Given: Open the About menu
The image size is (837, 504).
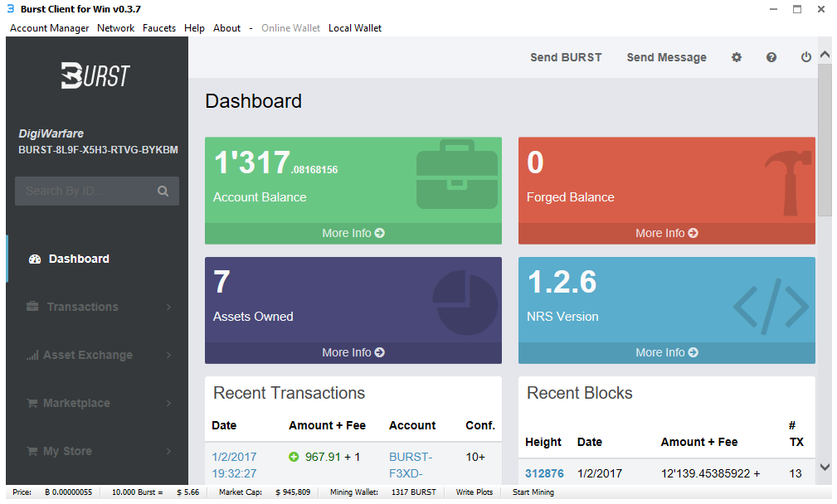Looking at the screenshot, I should tap(226, 28).
